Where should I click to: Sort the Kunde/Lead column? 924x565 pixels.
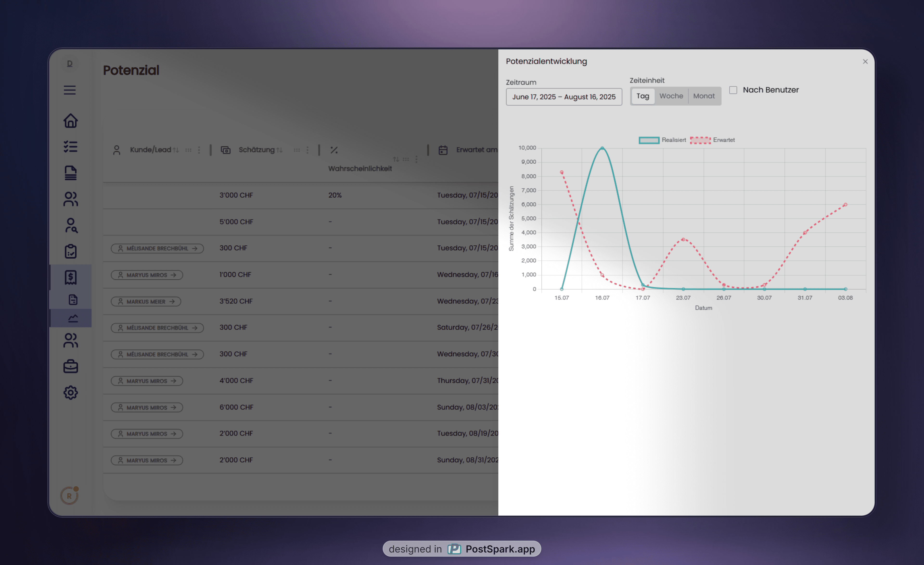click(x=176, y=150)
